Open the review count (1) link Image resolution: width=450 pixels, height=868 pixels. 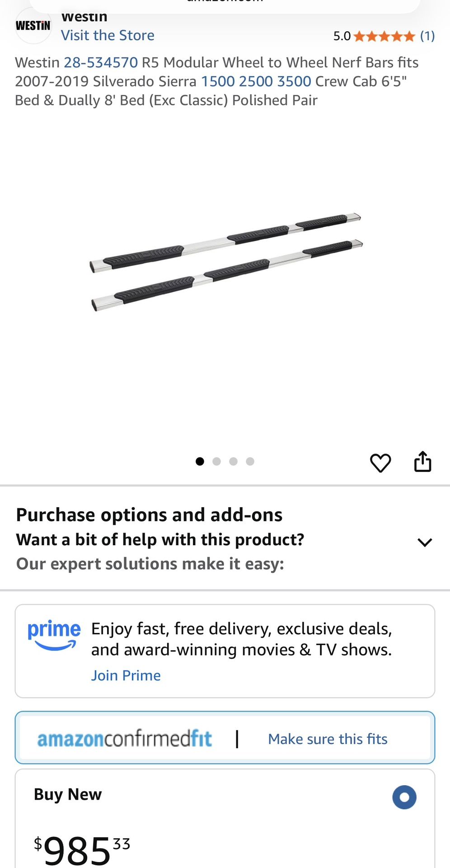(x=427, y=36)
